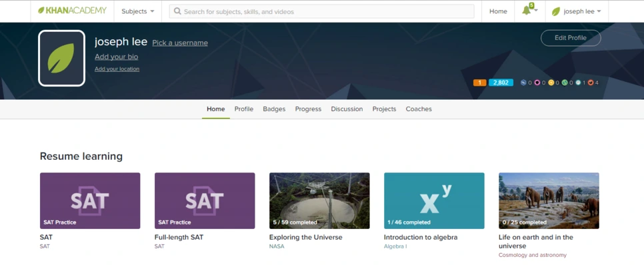
Task: Switch to the Discussion tab
Action: 347,109
